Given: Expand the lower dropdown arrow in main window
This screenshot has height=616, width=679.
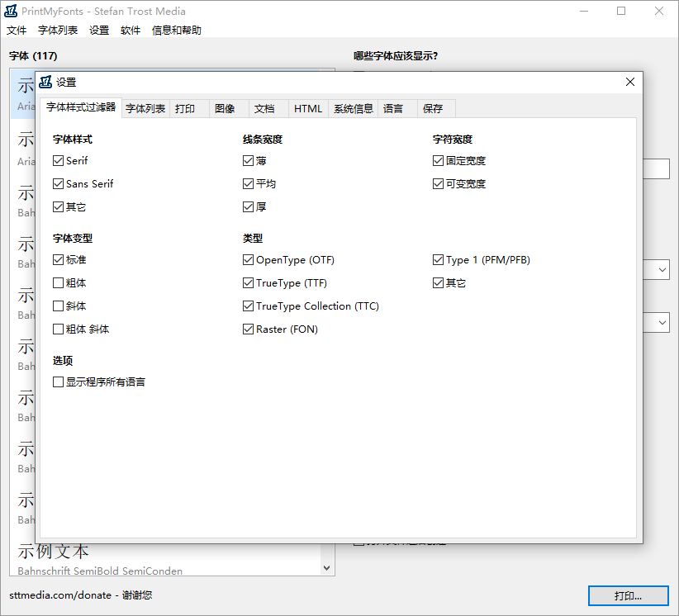Looking at the screenshot, I should [662, 323].
